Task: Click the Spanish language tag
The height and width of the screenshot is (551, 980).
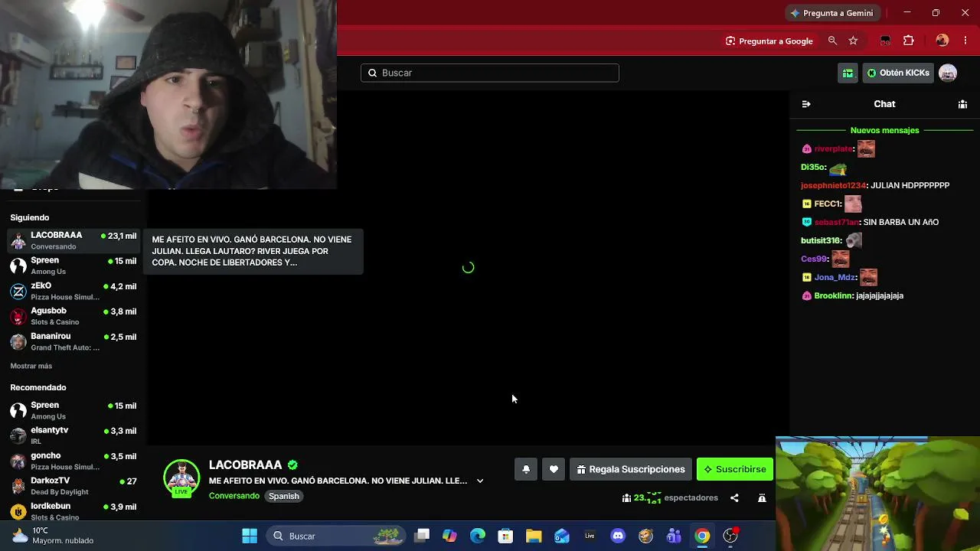Action: click(x=283, y=496)
